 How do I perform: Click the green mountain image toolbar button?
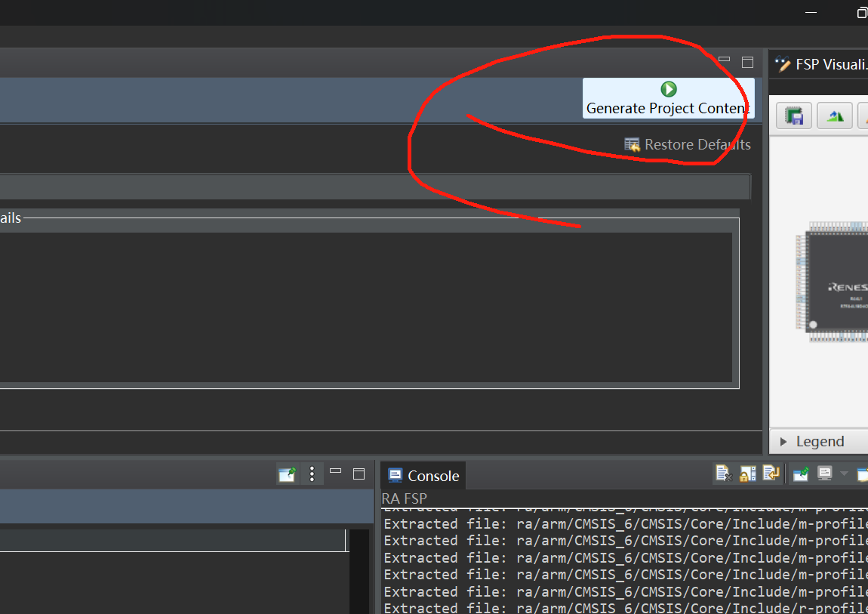pos(835,116)
